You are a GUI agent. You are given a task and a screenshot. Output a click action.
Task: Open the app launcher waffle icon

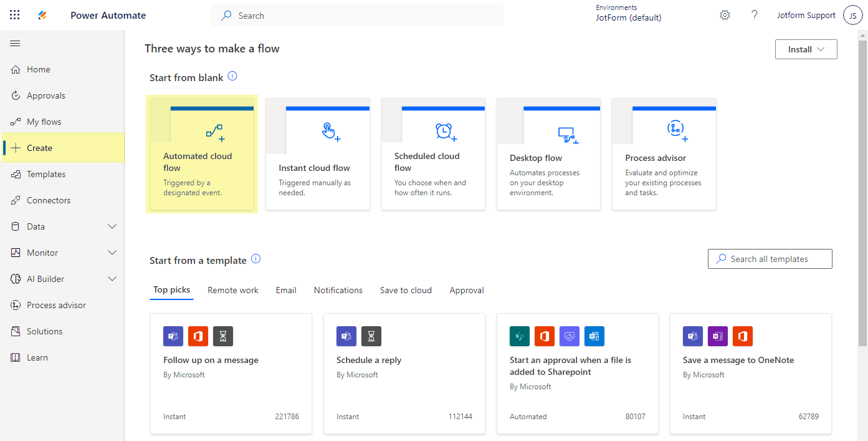[x=15, y=15]
